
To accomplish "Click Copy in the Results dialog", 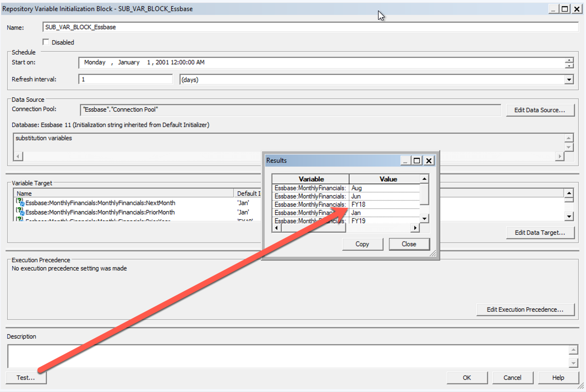I will pyautogui.click(x=362, y=244).
